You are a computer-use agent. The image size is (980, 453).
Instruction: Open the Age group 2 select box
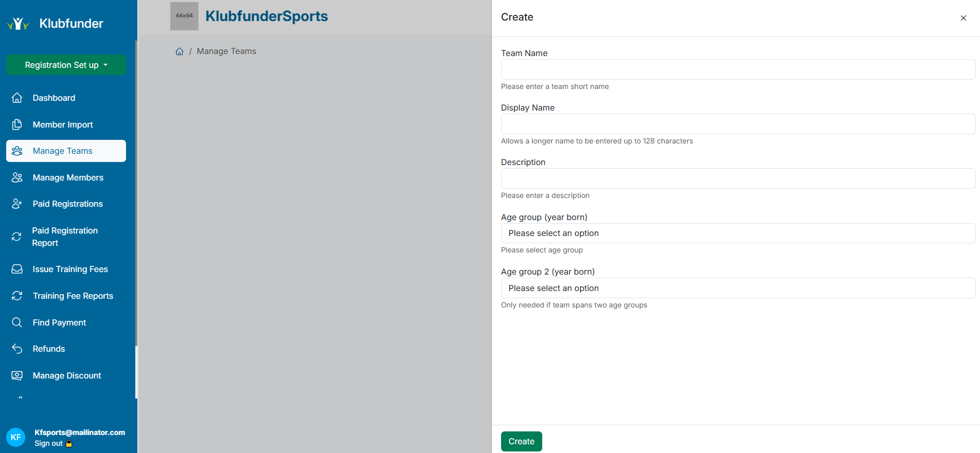(x=738, y=288)
